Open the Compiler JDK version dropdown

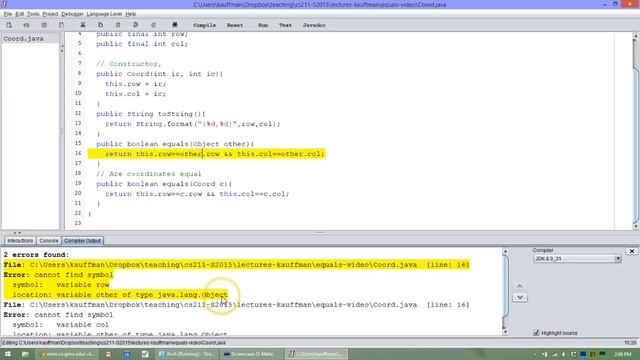(577, 259)
